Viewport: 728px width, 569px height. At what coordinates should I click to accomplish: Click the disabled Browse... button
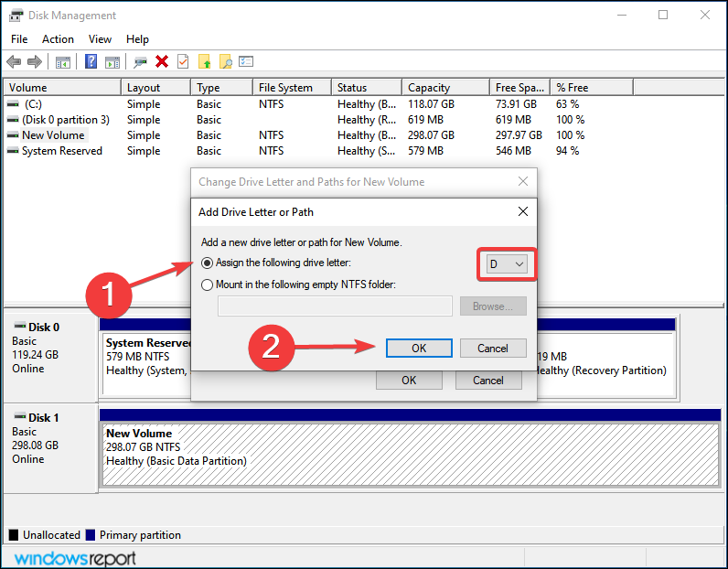[x=493, y=306]
